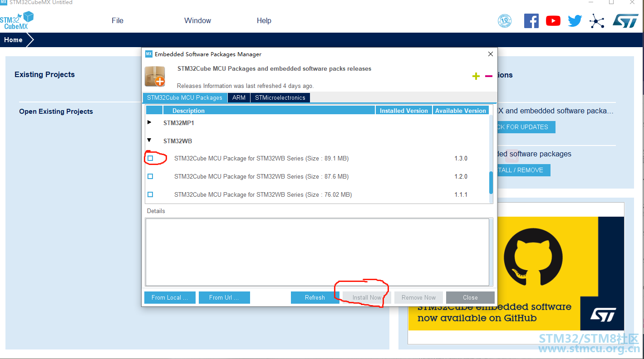Image resolution: width=644 pixels, height=359 pixels.
Task: Click the ST logo in the header
Action: [x=625, y=21]
